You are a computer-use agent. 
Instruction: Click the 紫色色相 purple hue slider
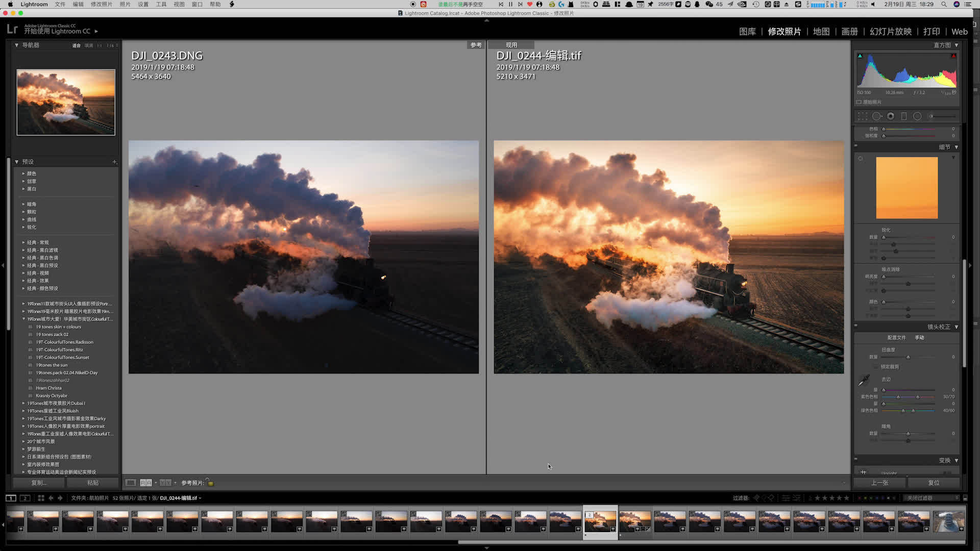[x=908, y=397]
